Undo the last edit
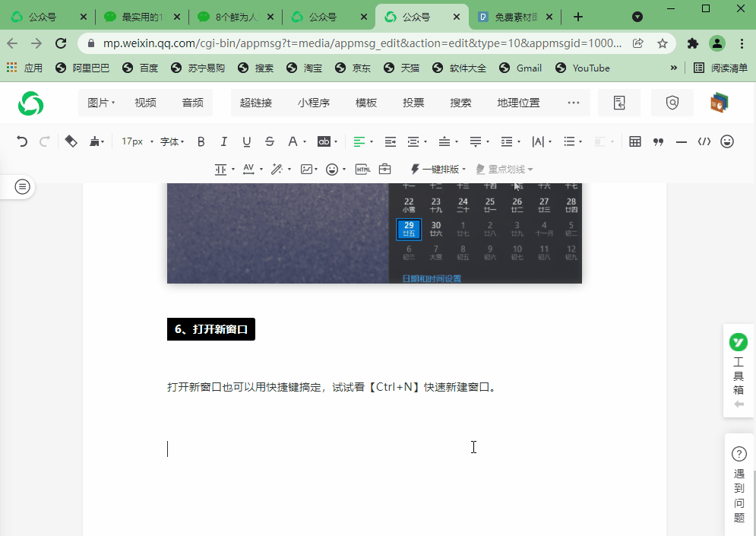The height and width of the screenshot is (536, 756). pyautogui.click(x=21, y=141)
